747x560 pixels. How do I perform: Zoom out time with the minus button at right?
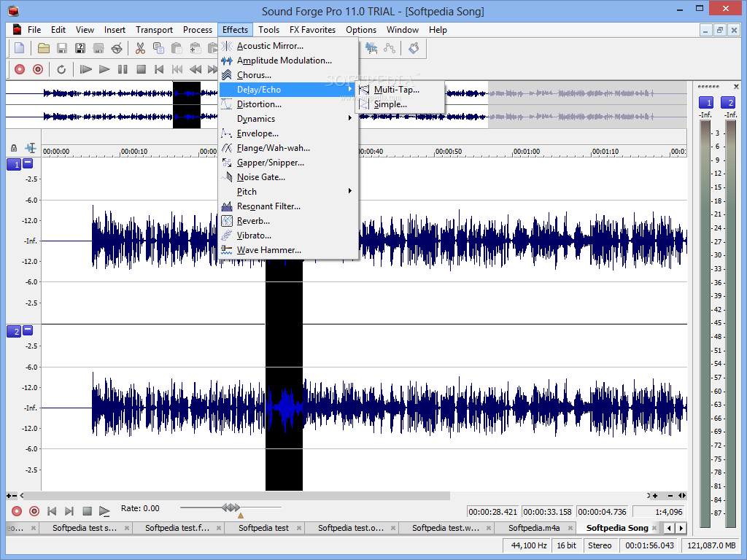[670, 496]
